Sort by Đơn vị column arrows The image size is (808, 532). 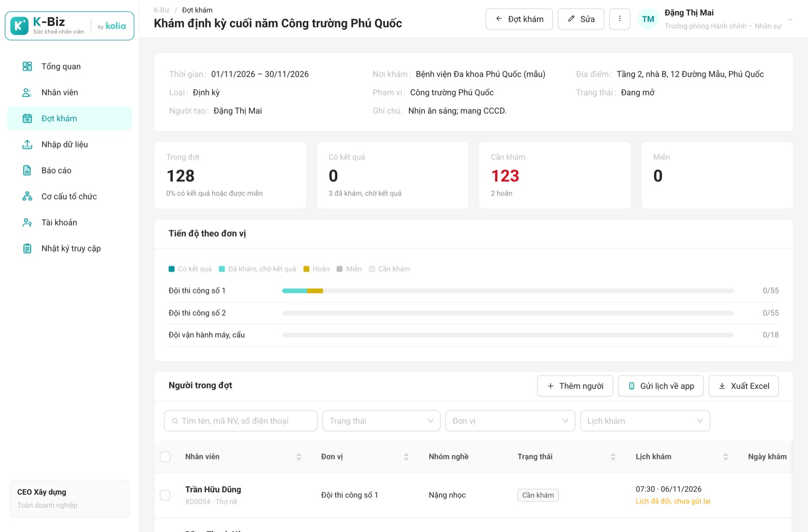(406, 457)
